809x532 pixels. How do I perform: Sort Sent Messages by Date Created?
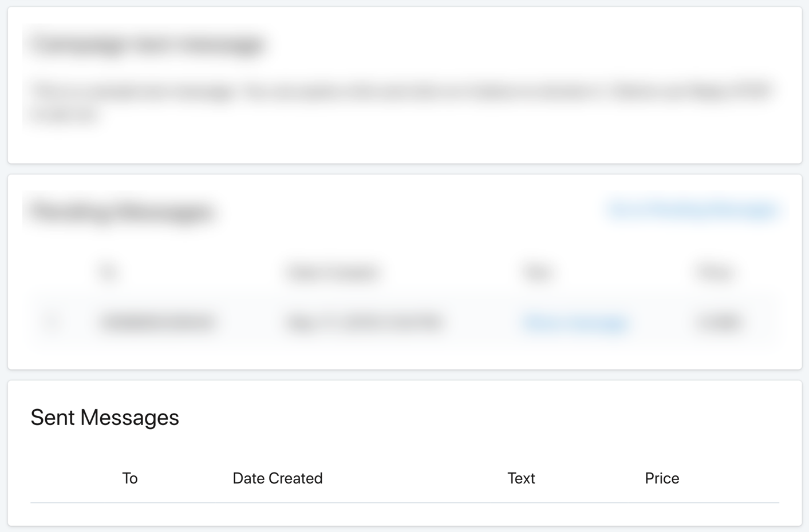[278, 478]
